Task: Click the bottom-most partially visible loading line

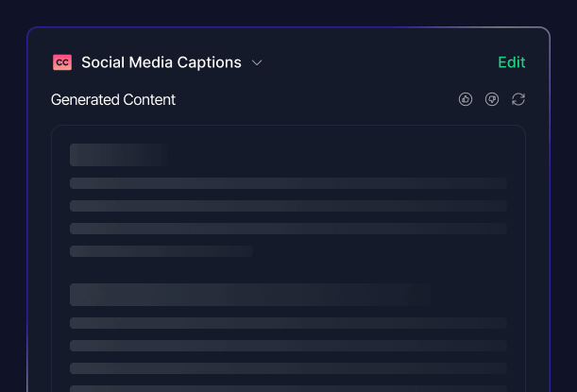Action: click(x=288, y=388)
